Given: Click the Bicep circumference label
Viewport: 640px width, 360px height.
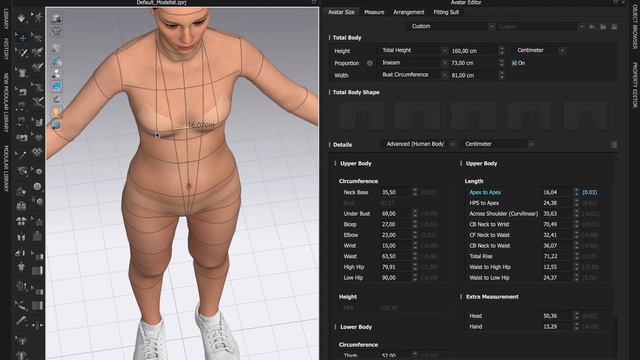Looking at the screenshot, I should point(350,224).
